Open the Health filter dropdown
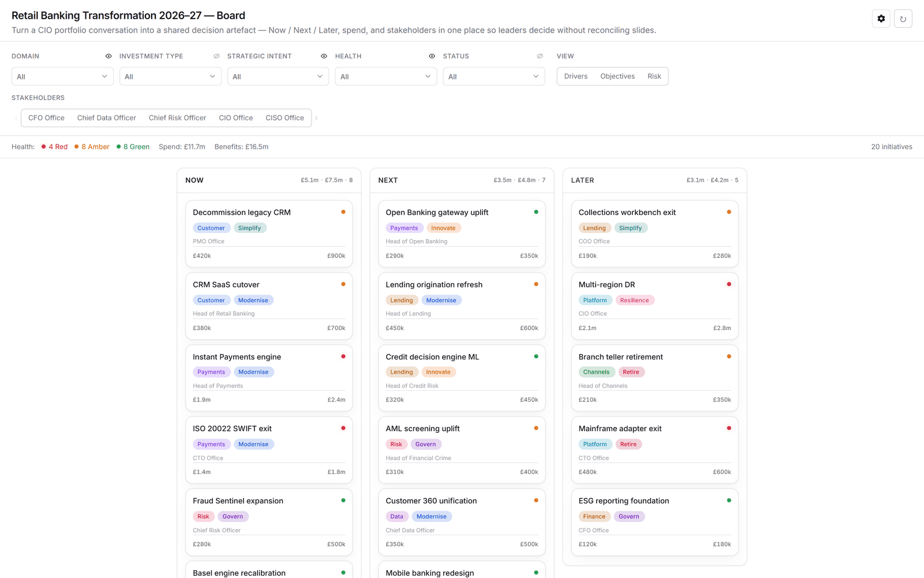Viewport: 924px width, 578px height. pos(386,76)
